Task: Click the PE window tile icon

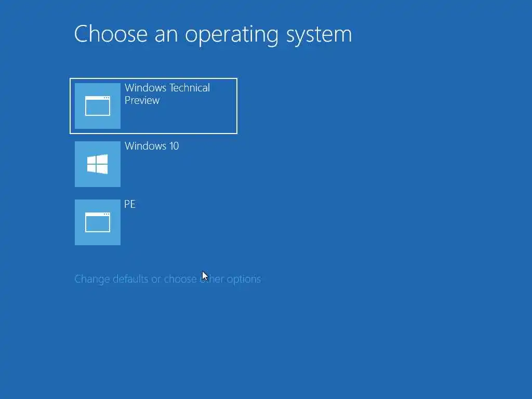Action: click(97, 222)
